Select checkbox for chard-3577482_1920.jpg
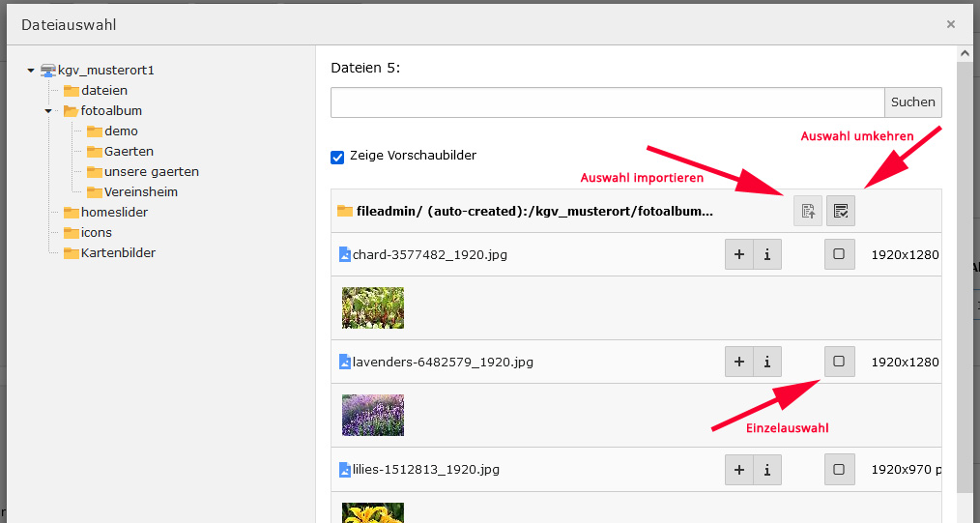This screenshot has height=523, width=980. click(839, 254)
